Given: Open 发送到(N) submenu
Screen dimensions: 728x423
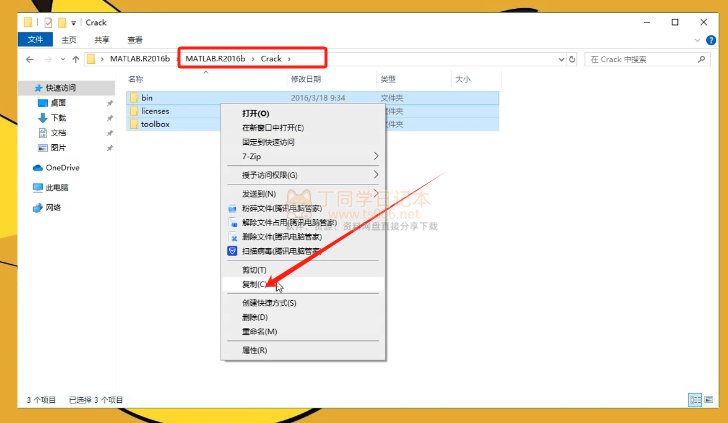Looking at the screenshot, I should tap(303, 194).
